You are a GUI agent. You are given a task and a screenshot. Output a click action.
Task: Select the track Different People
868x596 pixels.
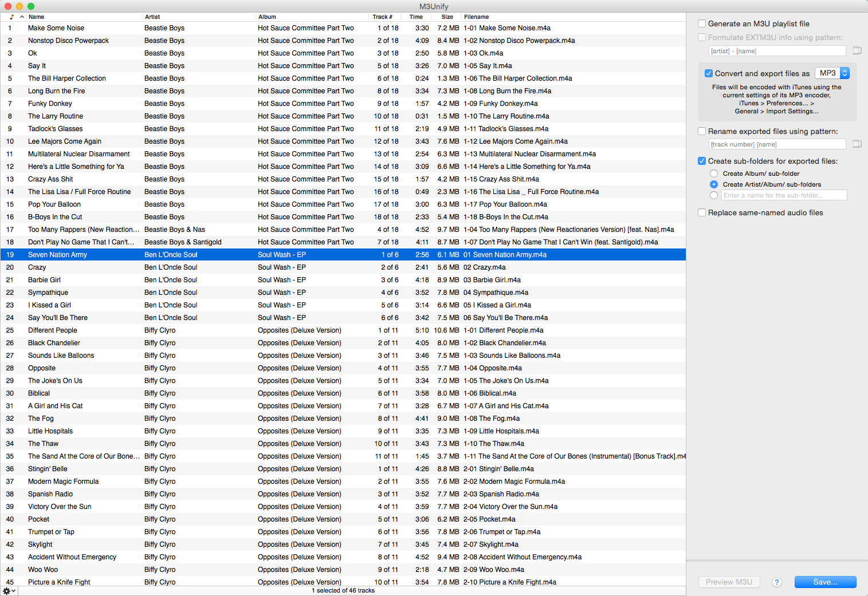click(x=343, y=330)
